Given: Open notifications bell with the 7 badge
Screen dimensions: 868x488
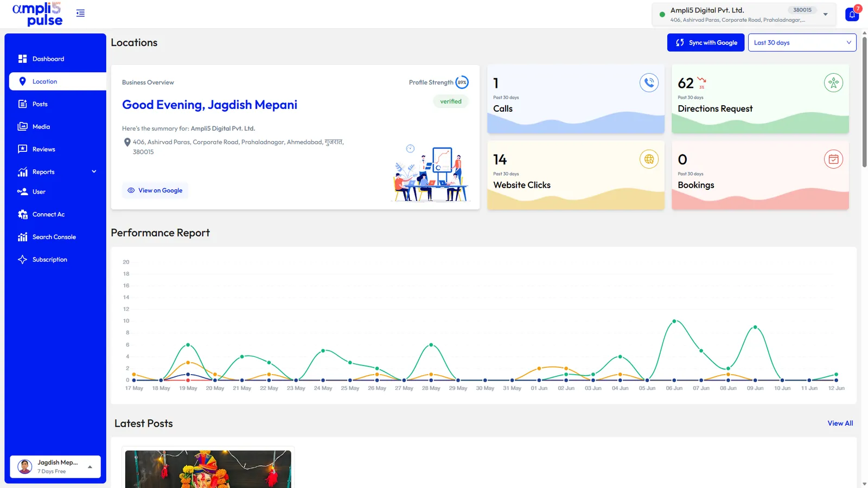Looking at the screenshot, I should coord(852,14).
